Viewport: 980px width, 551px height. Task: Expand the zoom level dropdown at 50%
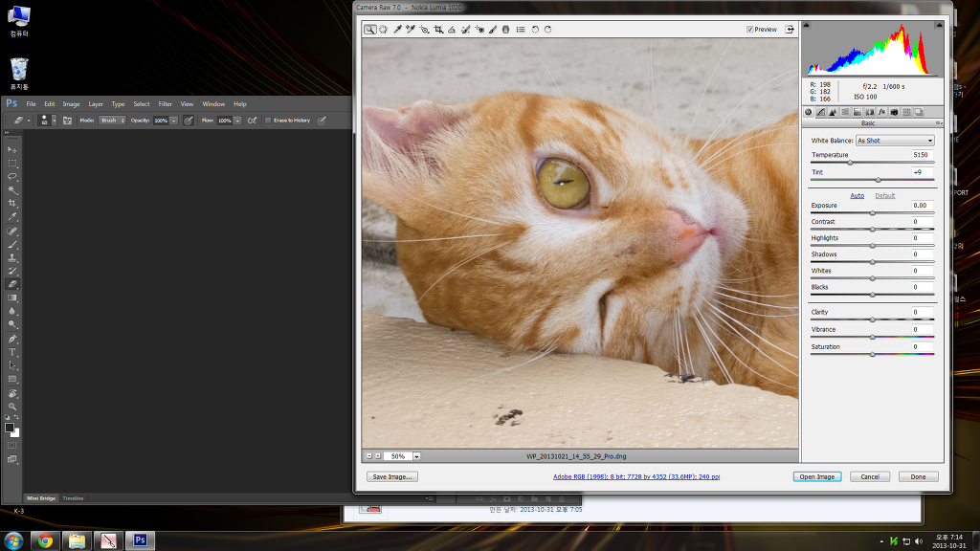[x=416, y=456]
